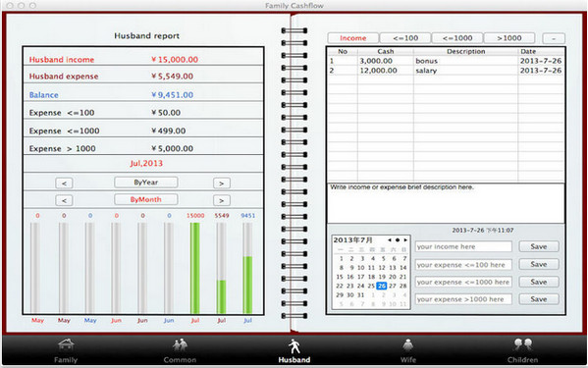
Task: Filter expenses with <=100 tab
Action: click(405, 38)
